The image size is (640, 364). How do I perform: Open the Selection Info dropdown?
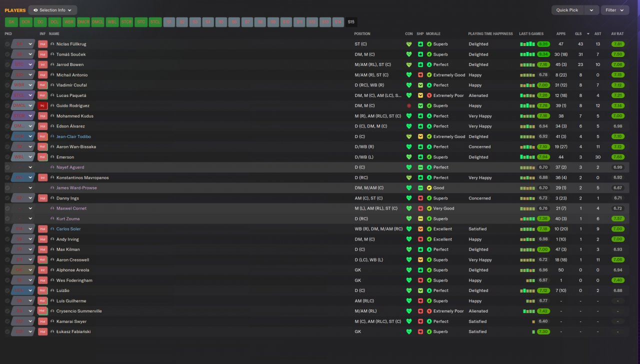[52, 10]
